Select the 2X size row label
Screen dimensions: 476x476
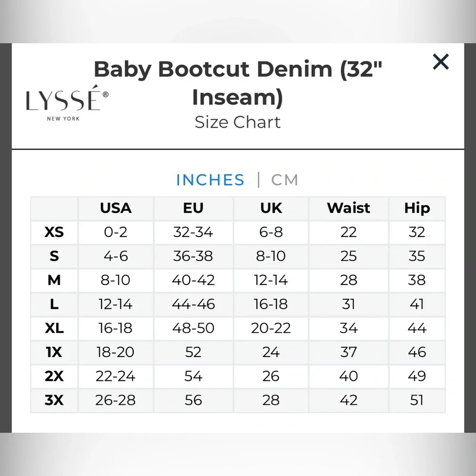54,376
